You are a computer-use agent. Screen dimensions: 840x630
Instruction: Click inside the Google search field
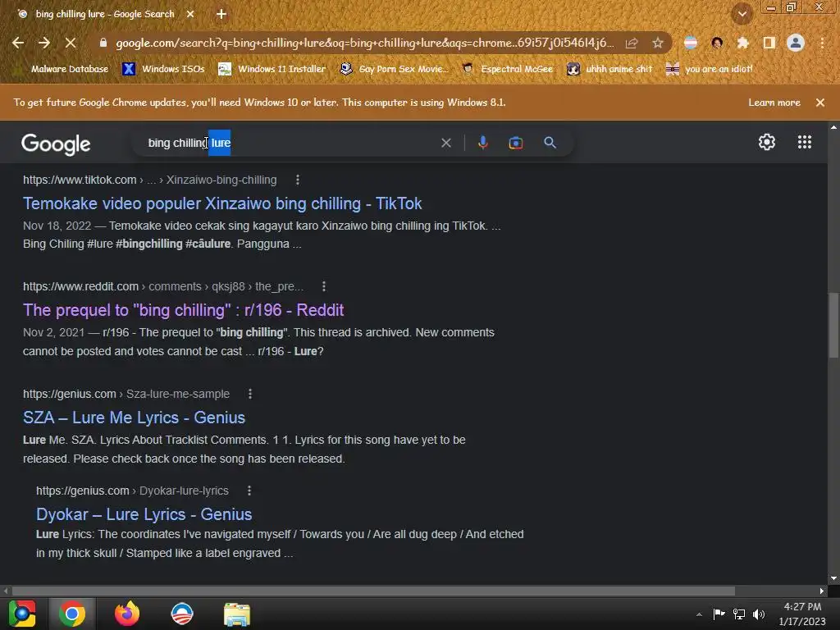click(x=290, y=143)
